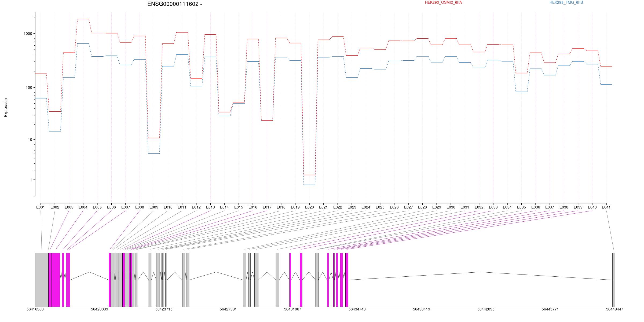Click genomic coordinate 56438419
644x322 pixels.
click(422, 309)
